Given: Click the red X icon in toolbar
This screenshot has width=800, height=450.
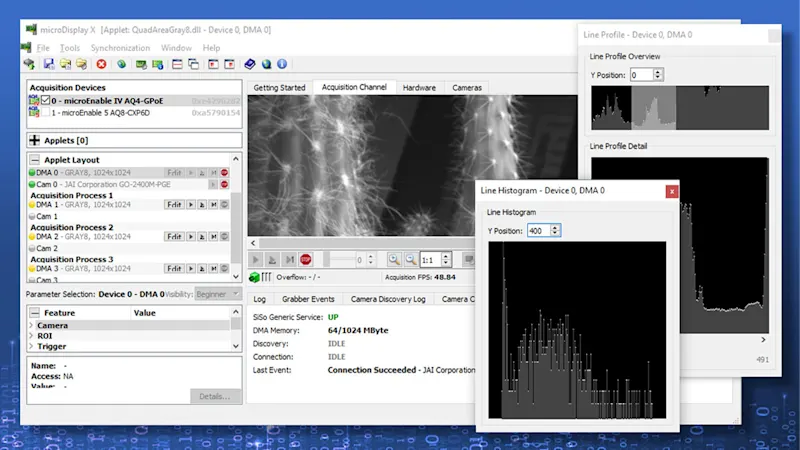Looking at the screenshot, I should [101, 64].
